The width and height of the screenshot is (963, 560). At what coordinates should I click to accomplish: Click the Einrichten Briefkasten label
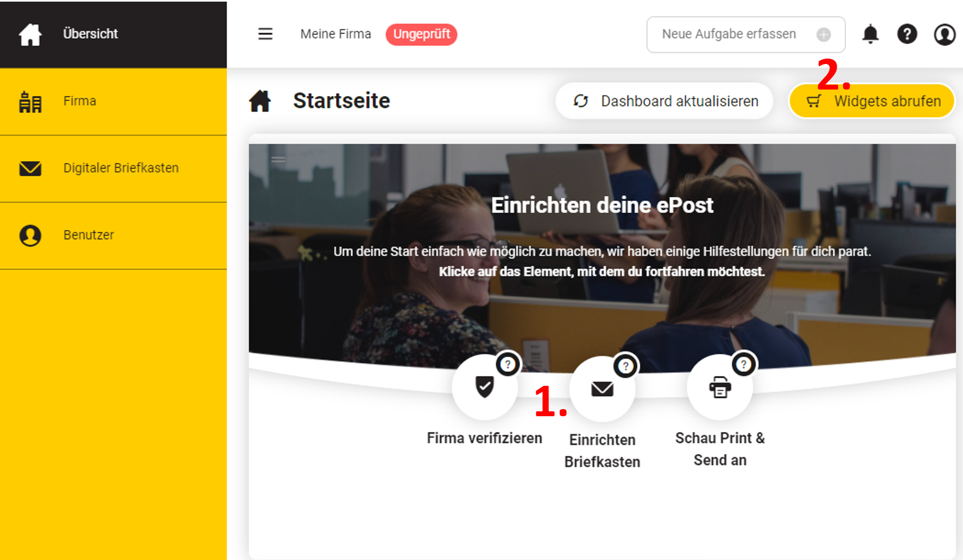[x=602, y=450]
